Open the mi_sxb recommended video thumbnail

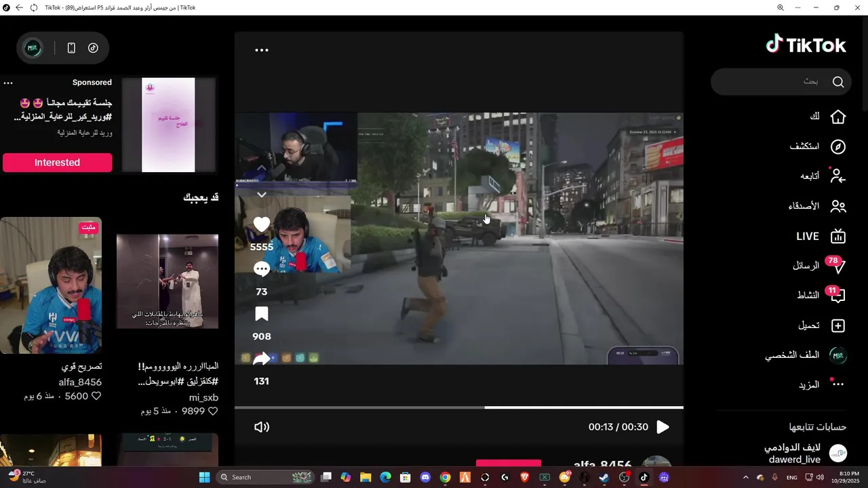click(167, 281)
